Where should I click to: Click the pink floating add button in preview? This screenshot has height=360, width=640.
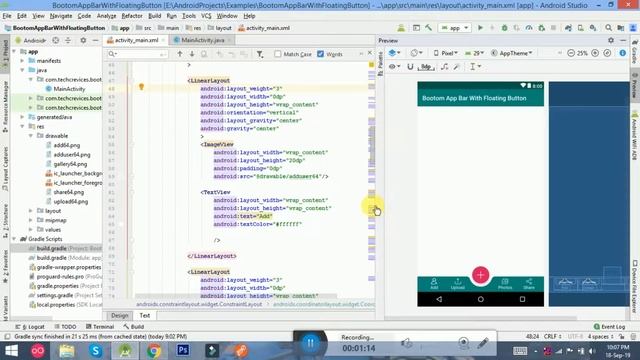click(480, 275)
